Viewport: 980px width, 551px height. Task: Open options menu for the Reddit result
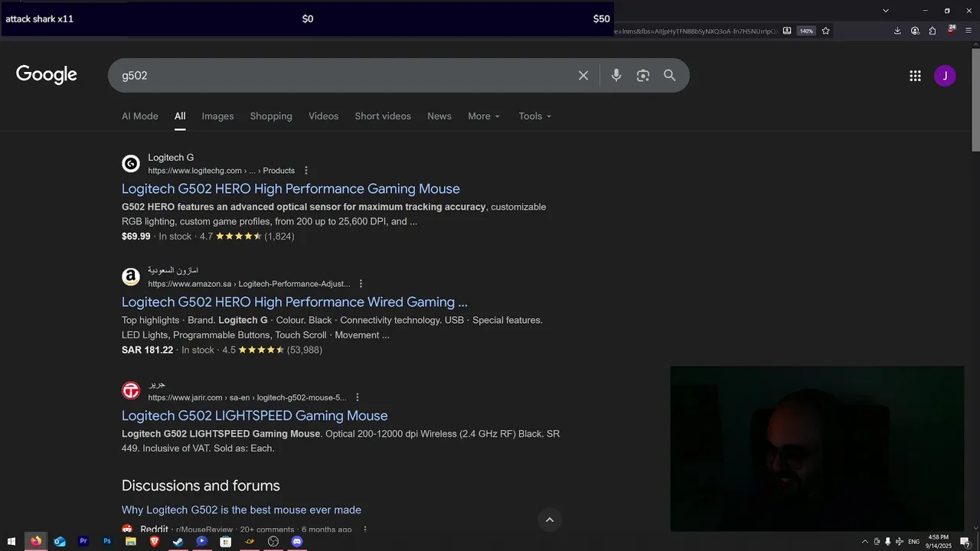(x=365, y=530)
